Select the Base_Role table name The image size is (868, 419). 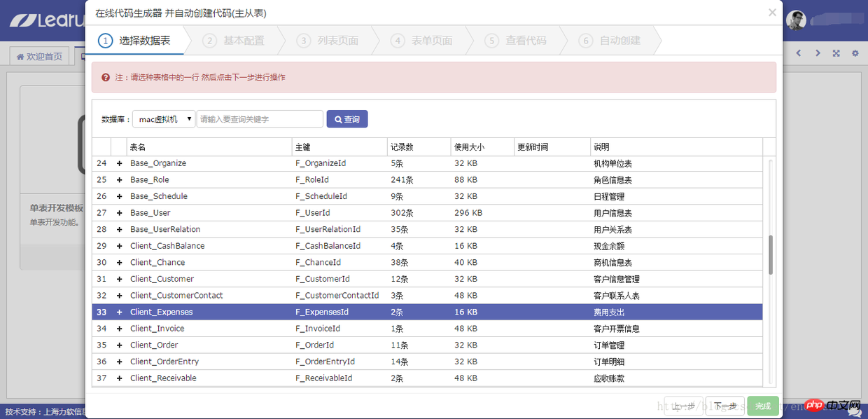150,180
